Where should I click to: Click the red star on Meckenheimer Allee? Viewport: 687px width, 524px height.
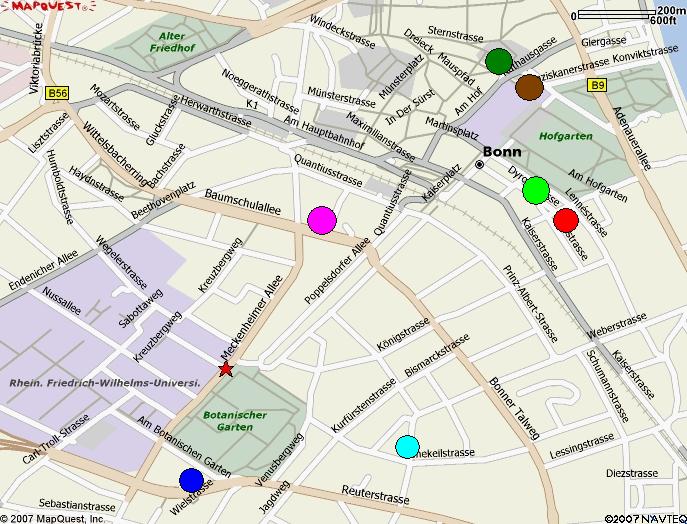point(225,369)
